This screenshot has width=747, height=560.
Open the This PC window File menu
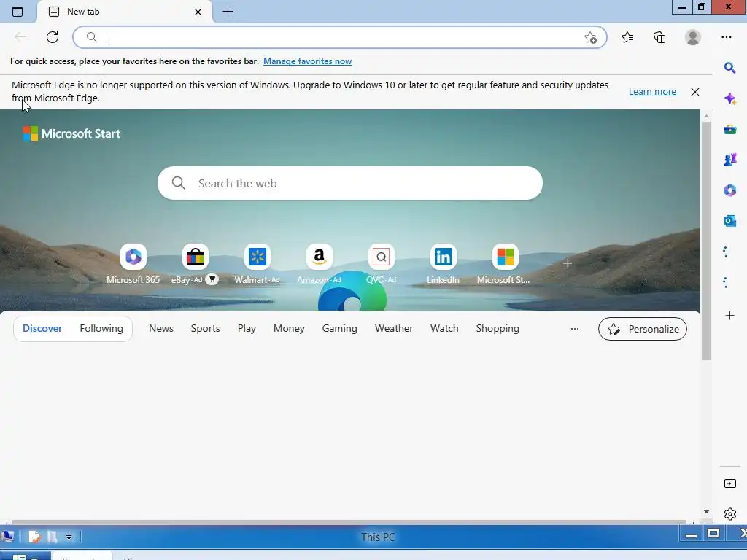point(26,556)
